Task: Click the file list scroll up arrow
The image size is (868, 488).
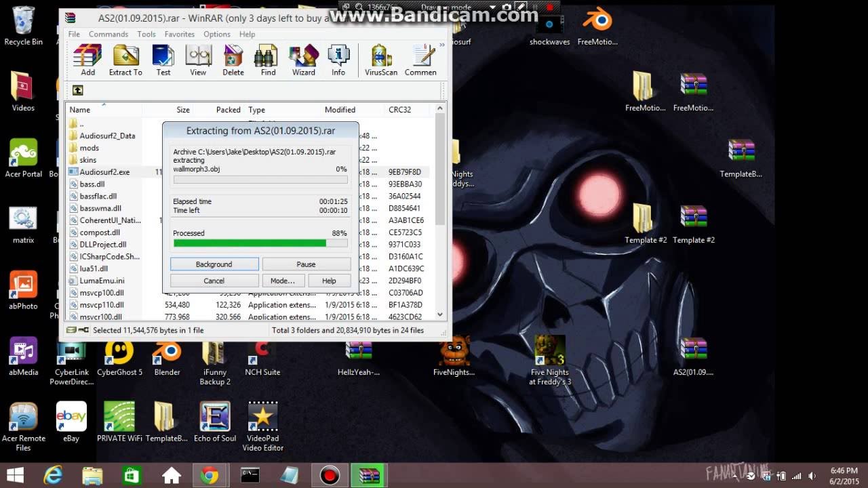Action: 440,108
